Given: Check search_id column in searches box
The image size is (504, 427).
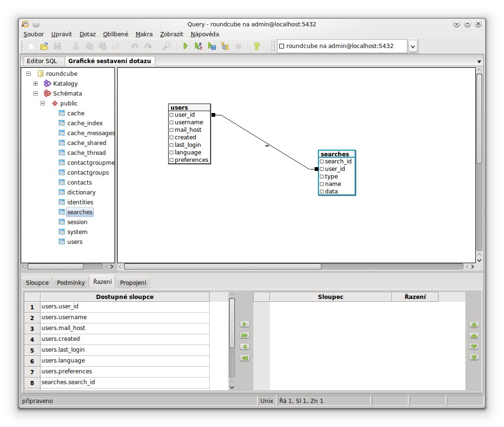Looking at the screenshot, I should (322, 161).
